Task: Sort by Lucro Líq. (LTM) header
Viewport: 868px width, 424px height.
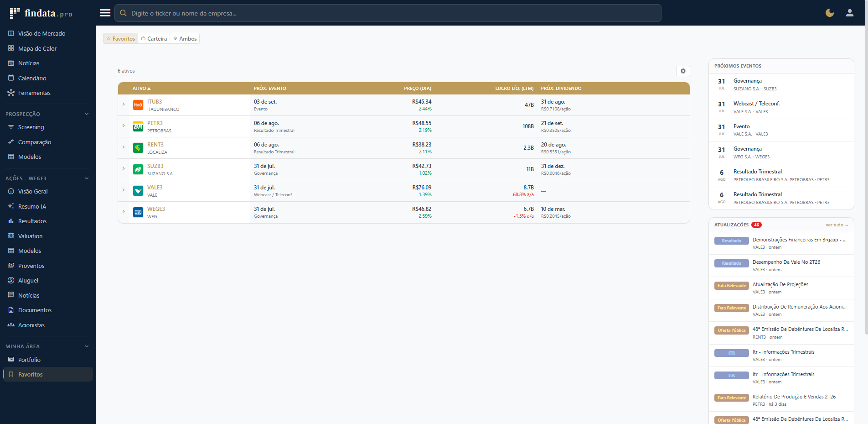Action: point(514,89)
